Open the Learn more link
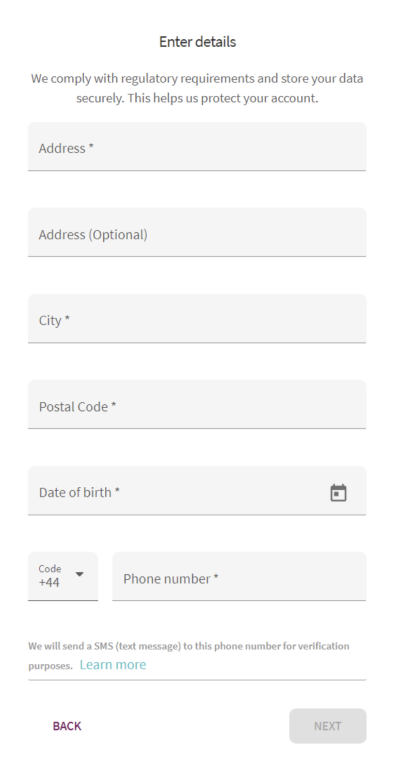Image resolution: width=396 pixels, height=764 pixels. pos(113,665)
